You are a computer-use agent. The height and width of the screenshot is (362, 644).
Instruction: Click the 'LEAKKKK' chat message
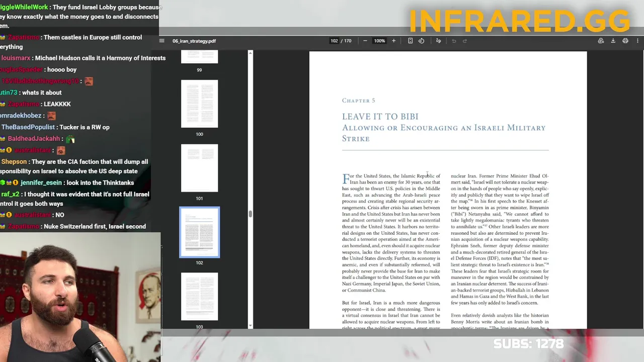57,104
